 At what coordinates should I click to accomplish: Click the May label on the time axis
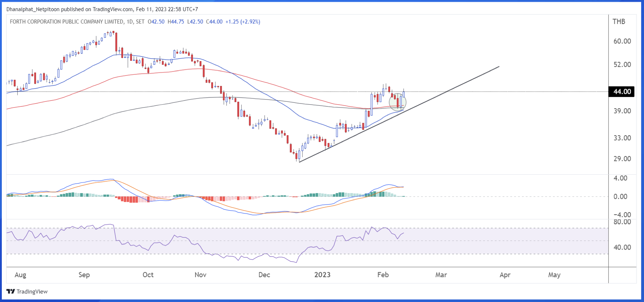(554, 275)
